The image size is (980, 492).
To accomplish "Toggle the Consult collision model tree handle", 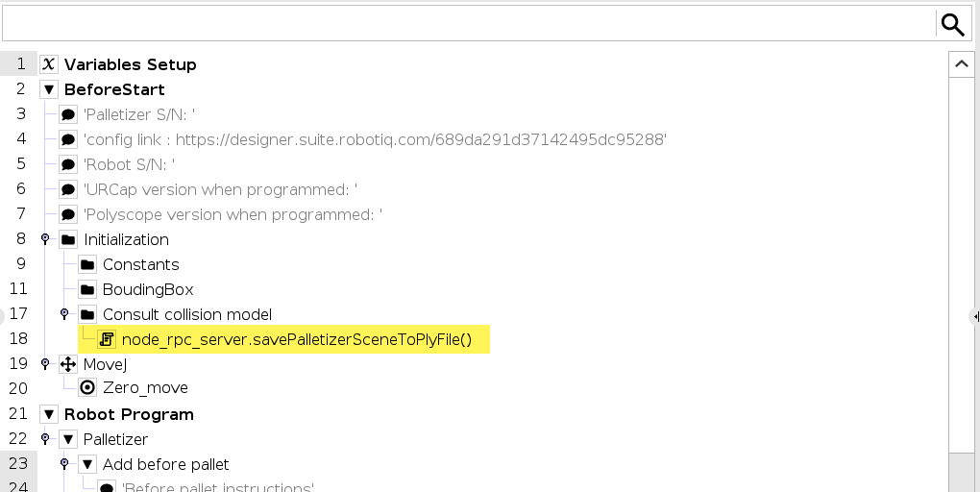I will click(64, 314).
